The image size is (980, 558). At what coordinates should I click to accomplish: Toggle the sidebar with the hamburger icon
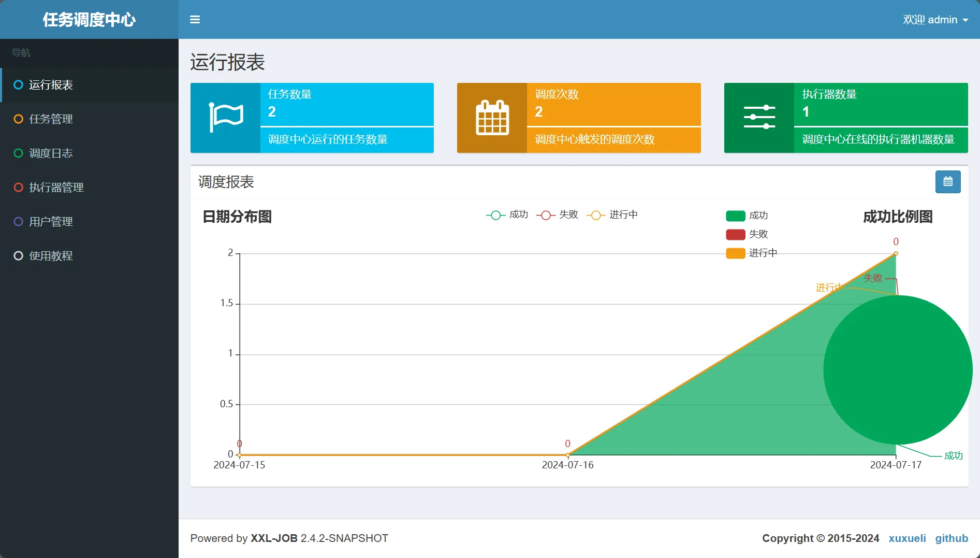(195, 20)
